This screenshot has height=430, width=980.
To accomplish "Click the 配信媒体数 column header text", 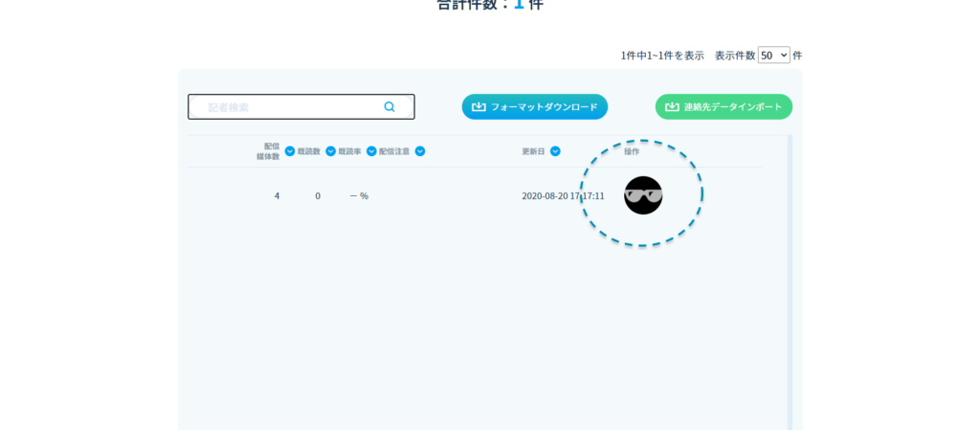I will (268, 151).
